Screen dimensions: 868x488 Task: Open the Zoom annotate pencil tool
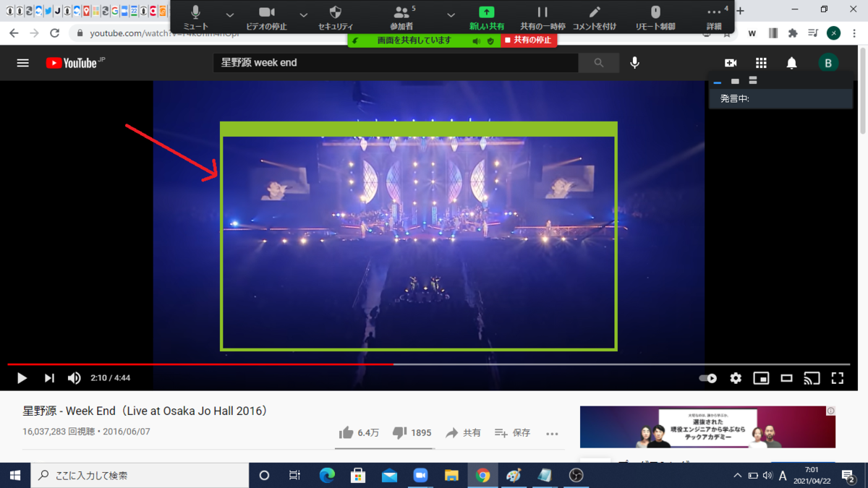pos(595,17)
